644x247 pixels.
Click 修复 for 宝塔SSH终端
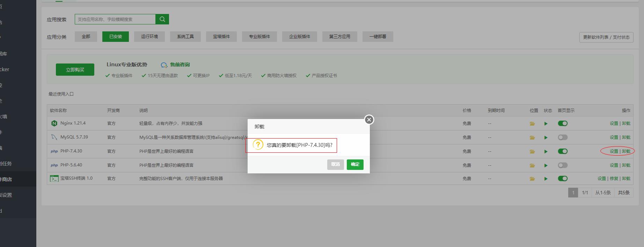pos(614,179)
